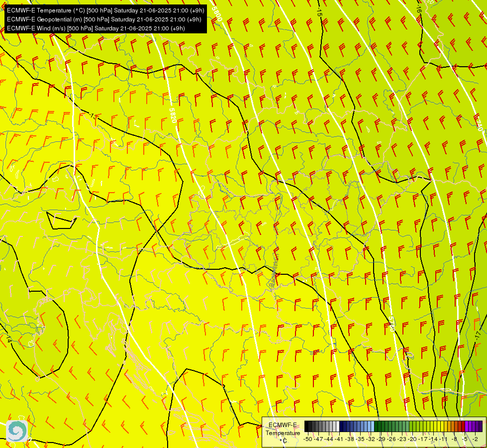This screenshot has height=448, width=487.
Task: Click the swirl logo icon in the corner
Action: click(17, 431)
